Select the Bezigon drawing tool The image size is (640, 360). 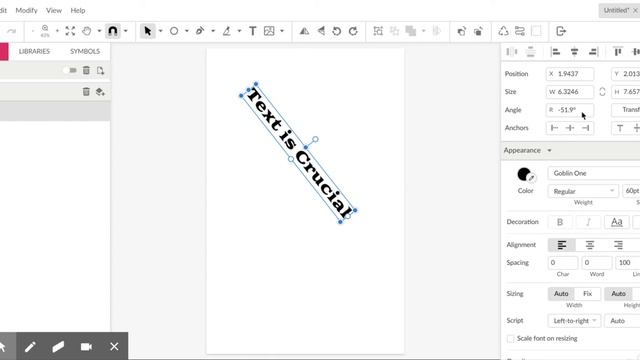pyautogui.click(x=227, y=31)
